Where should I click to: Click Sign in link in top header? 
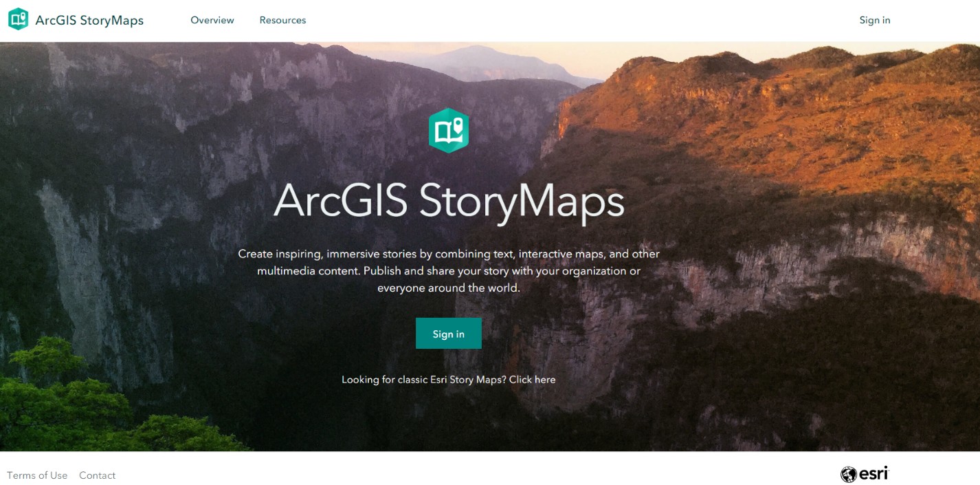pos(875,20)
